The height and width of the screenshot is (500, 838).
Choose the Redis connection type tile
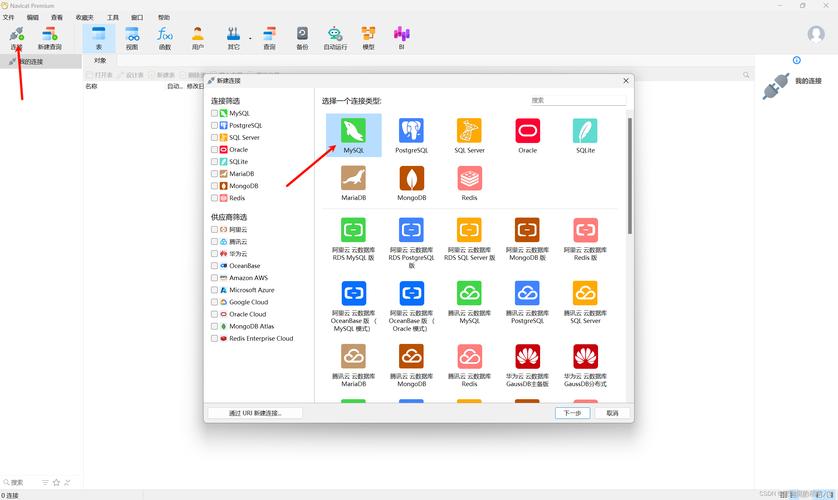click(x=469, y=183)
